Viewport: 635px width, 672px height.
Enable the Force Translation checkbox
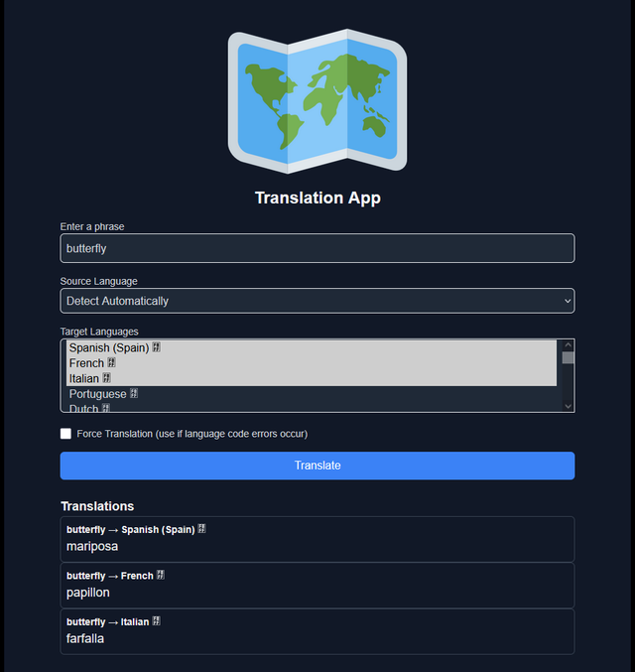(66, 434)
